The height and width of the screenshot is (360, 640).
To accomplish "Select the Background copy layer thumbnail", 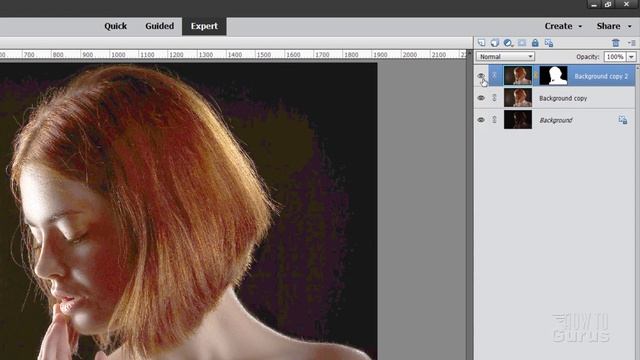I will 518,98.
